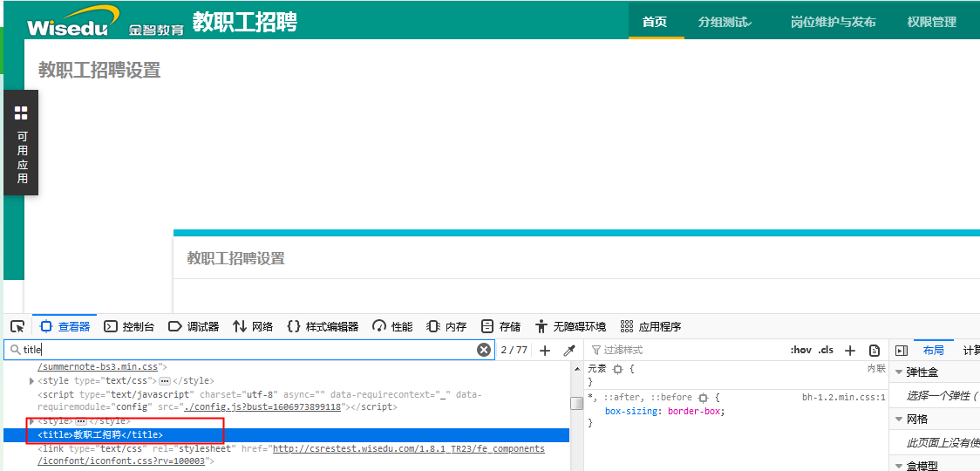Click the HTML search field containing 'title'

pyautogui.click(x=248, y=351)
